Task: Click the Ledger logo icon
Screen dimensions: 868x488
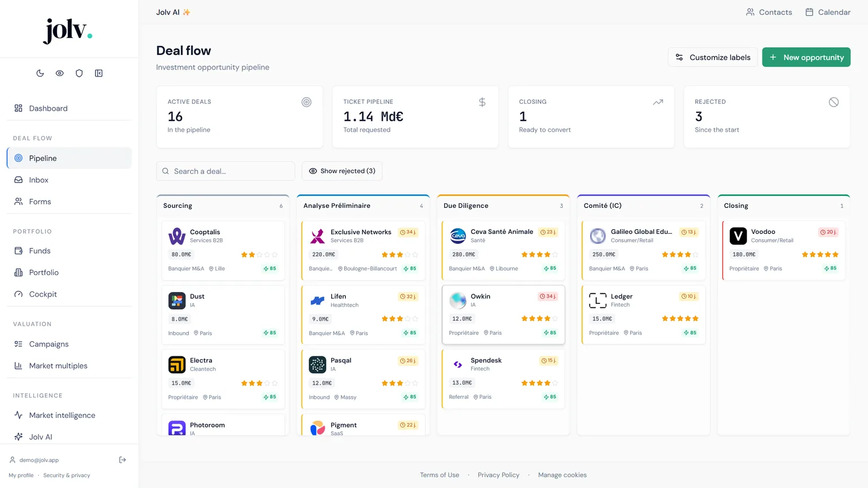Action: point(598,300)
